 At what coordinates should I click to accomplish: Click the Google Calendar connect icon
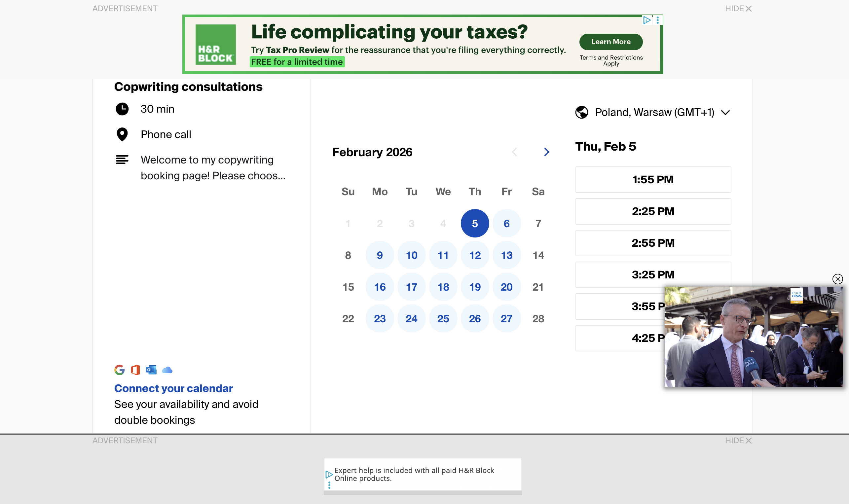click(120, 370)
